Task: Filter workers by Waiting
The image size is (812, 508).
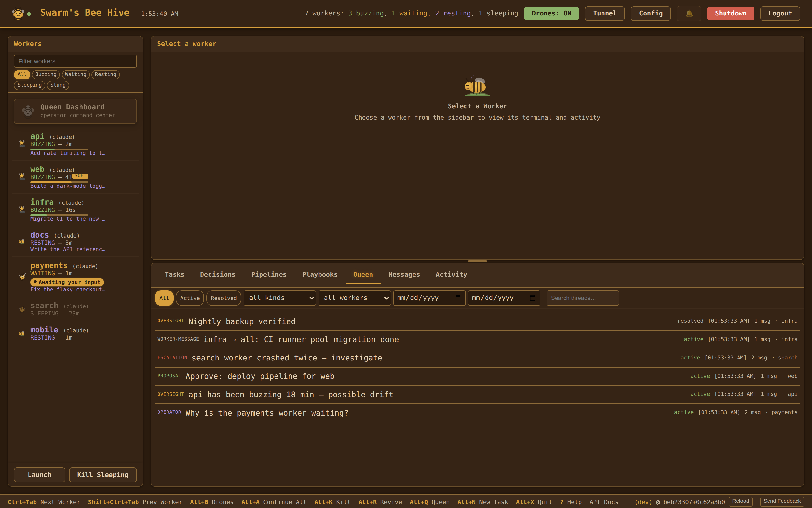Action: (76, 74)
